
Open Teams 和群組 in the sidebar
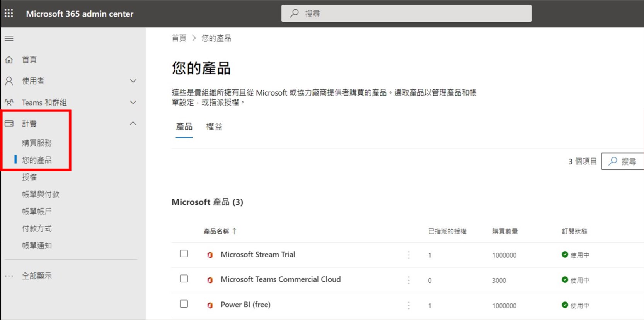(x=44, y=103)
